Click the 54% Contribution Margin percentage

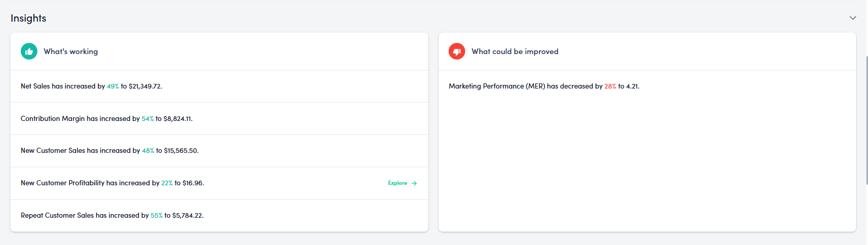click(148, 119)
